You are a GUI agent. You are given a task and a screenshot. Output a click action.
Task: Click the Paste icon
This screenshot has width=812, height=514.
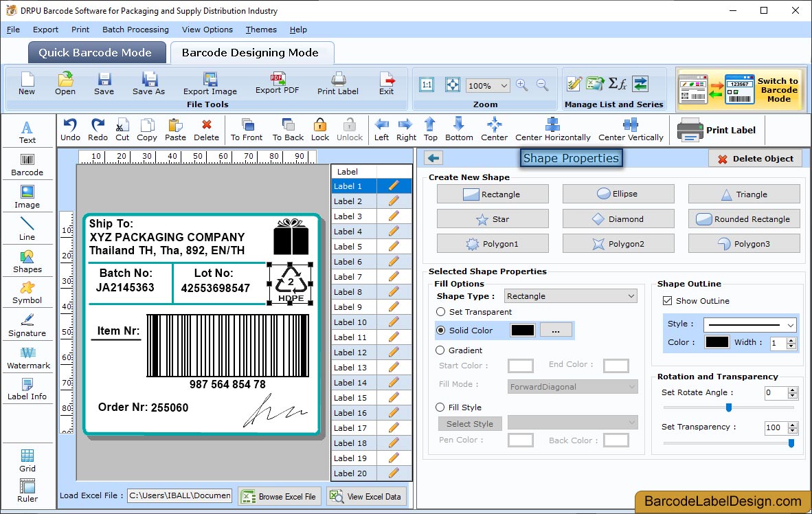click(x=176, y=130)
